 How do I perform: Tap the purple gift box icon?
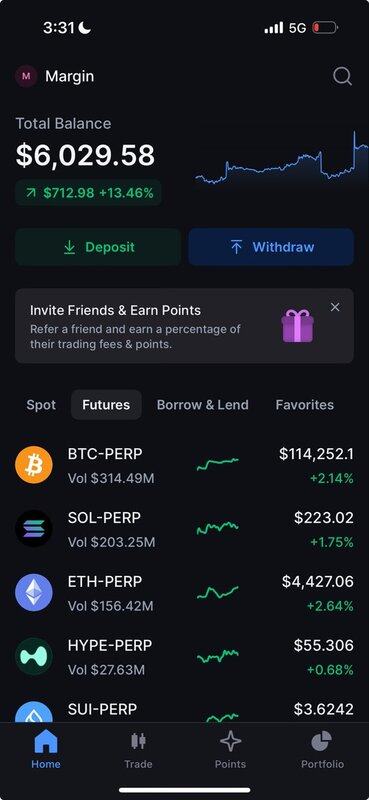[298, 326]
